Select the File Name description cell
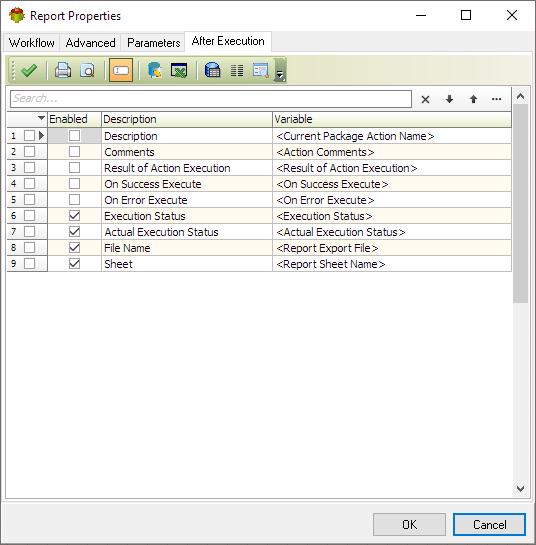 tap(187, 248)
